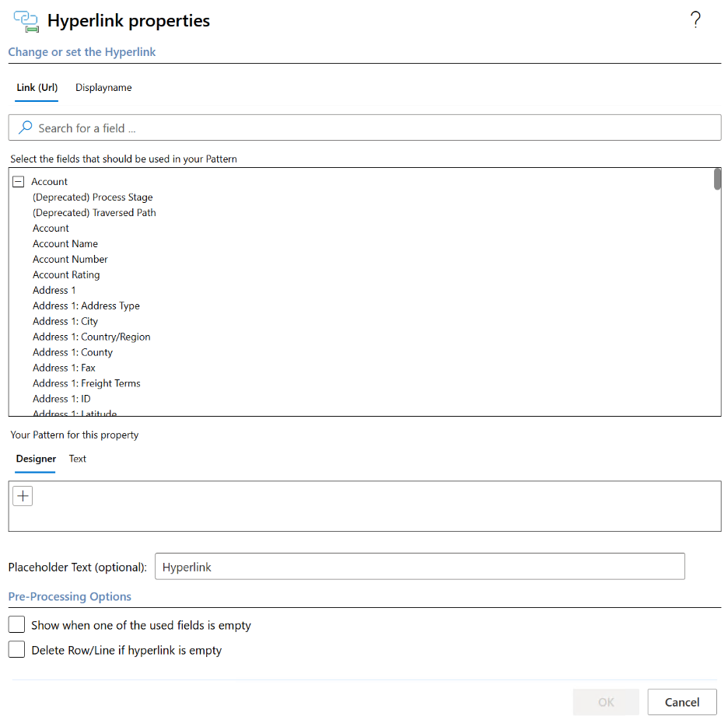728x723 pixels.
Task: Switch to the Displayname tab
Action: pyautogui.click(x=103, y=88)
